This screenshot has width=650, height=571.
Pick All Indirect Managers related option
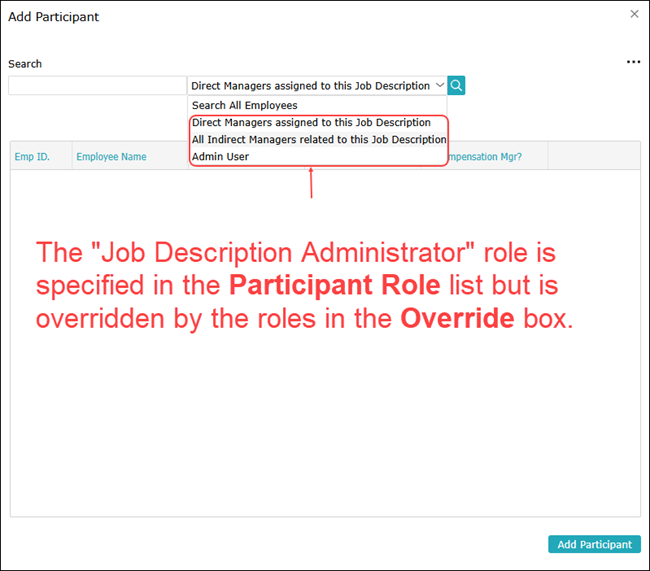318,140
